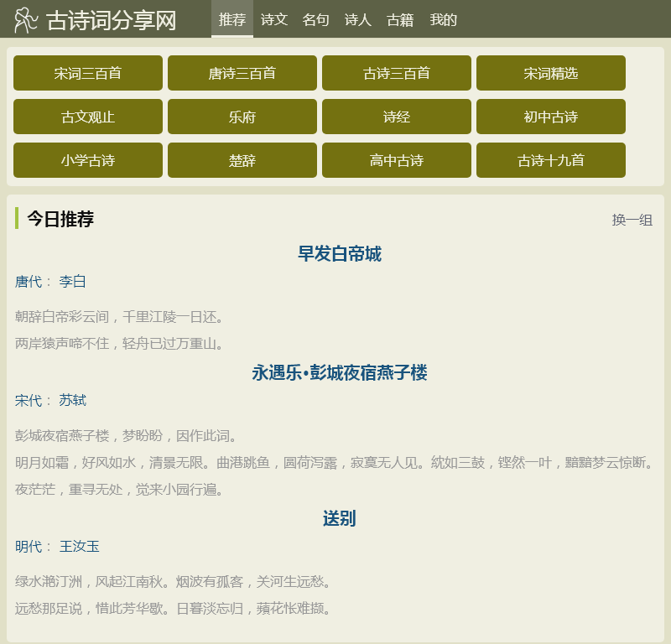Screen dimensions: 671x644
Task: Click the site logo icon
Action: click(26, 20)
